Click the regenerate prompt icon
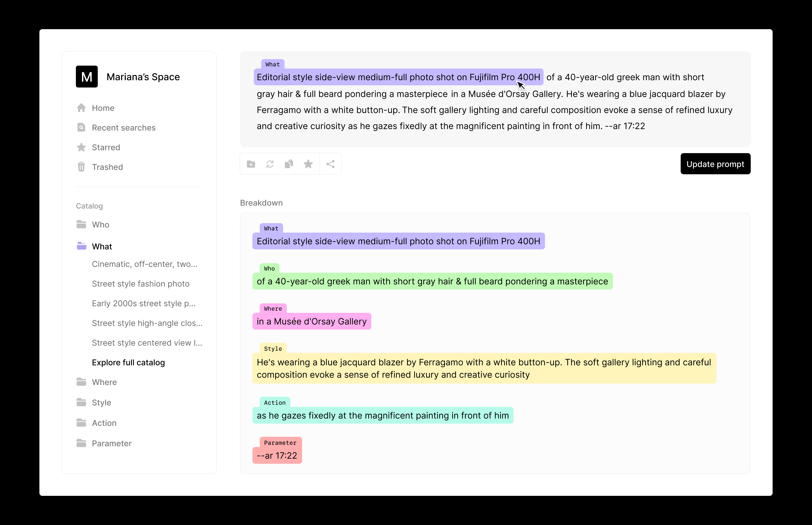This screenshot has width=812, height=525. coord(270,164)
